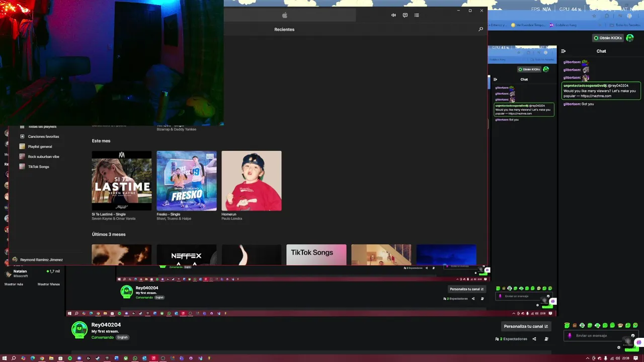Open GitHub Desktop on main taskbar
Viewport: 644px width, 362px height.
pyautogui.click(x=191, y=358)
